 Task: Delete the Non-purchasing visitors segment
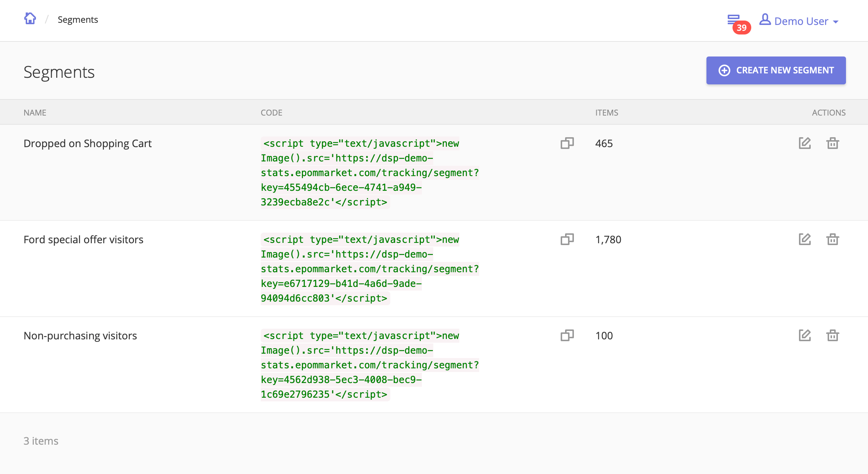pos(832,335)
